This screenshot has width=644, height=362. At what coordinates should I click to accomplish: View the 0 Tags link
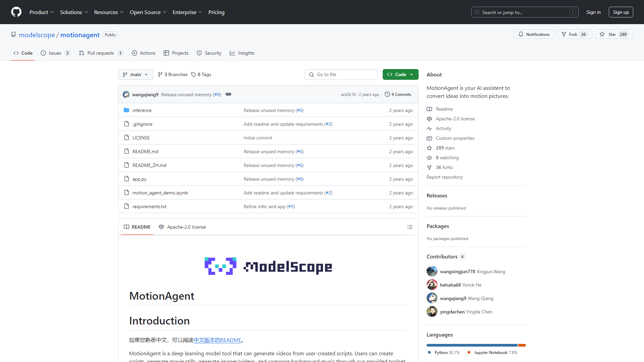pos(201,74)
